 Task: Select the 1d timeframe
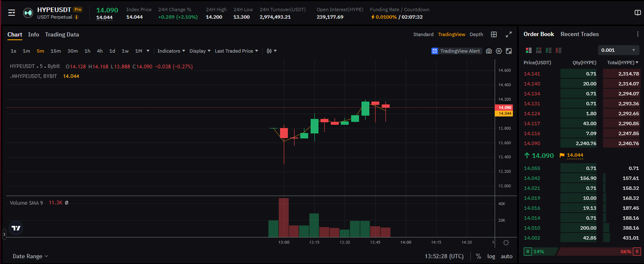point(112,51)
